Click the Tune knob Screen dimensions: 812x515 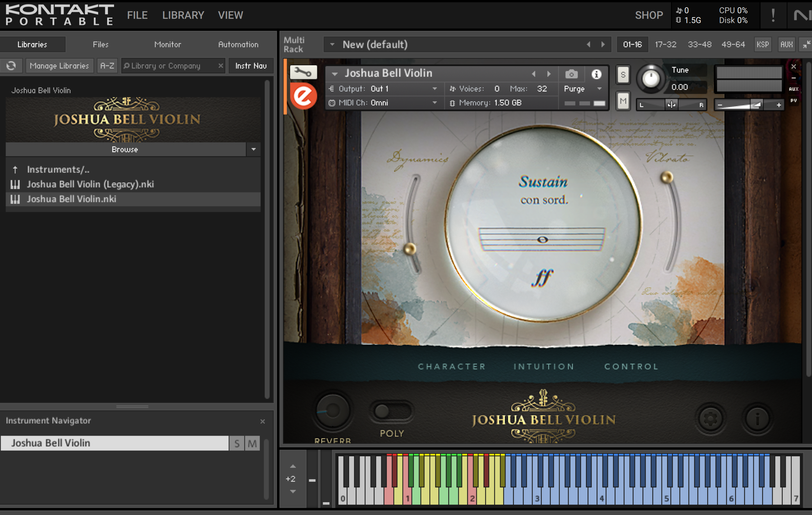pyautogui.click(x=650, y=79)
